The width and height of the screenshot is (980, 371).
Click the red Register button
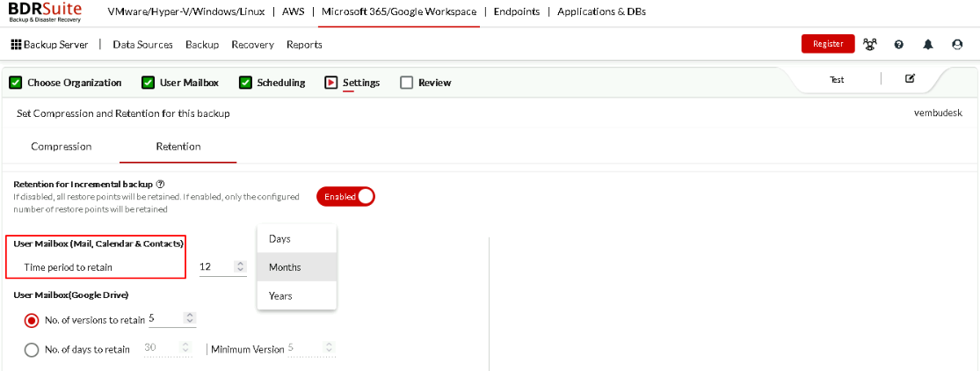[828, 44]
